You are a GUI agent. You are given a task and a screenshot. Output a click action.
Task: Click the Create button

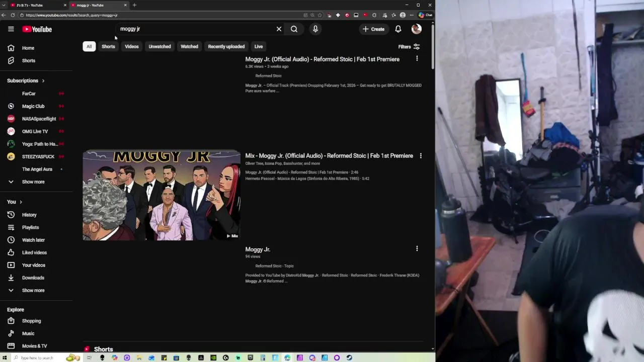[x=373, y=29]
